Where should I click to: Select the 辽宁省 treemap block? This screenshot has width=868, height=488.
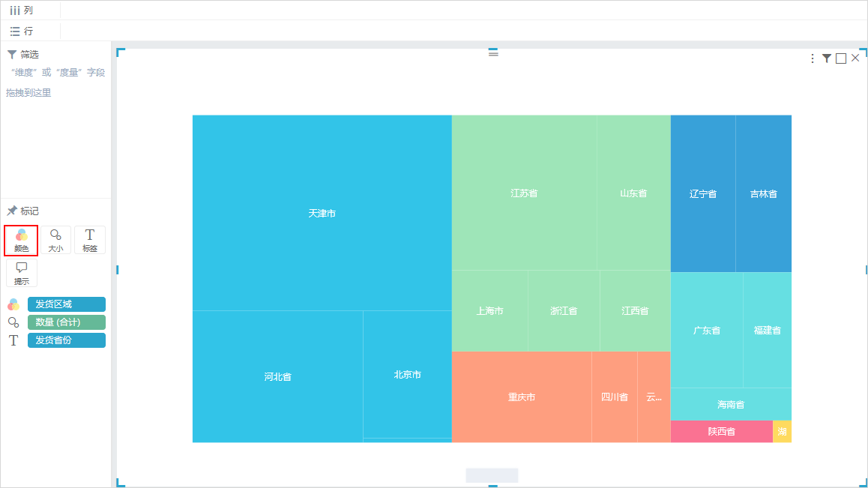point(703,194)
